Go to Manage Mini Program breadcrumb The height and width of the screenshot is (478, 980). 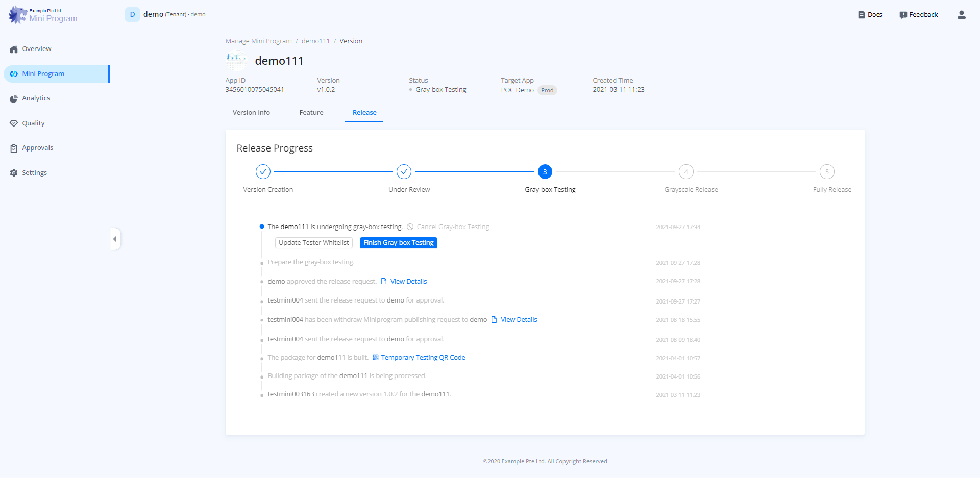[x=259, y=41]
